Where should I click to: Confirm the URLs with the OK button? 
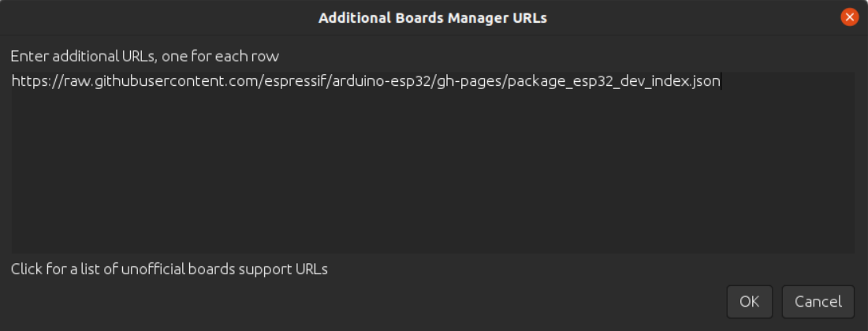750,302
